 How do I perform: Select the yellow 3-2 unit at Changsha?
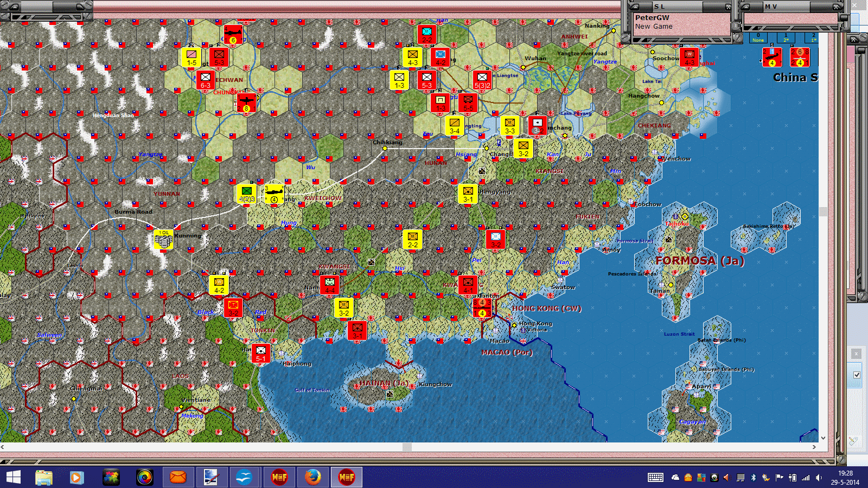coord(524,149)
